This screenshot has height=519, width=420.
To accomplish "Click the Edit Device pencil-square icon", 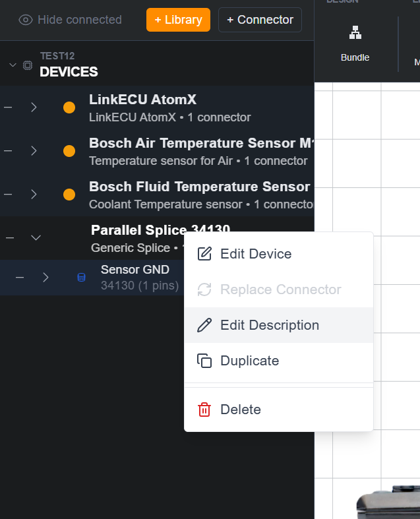I will click(204, 254).
